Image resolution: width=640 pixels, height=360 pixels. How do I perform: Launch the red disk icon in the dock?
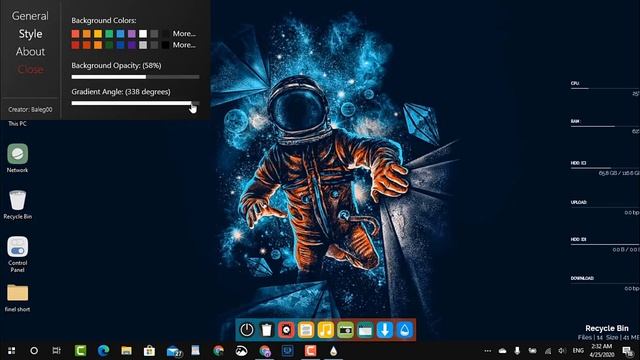(286, 330)
